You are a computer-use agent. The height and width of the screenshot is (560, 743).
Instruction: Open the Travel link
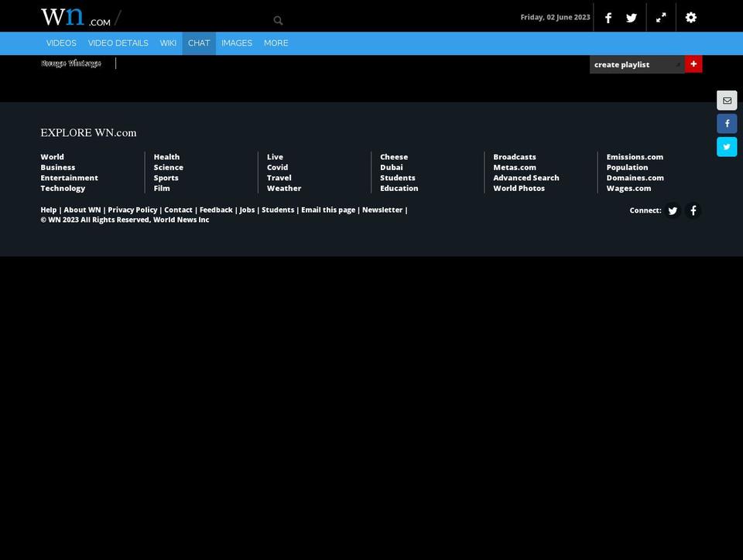click(x=279, y=178)
